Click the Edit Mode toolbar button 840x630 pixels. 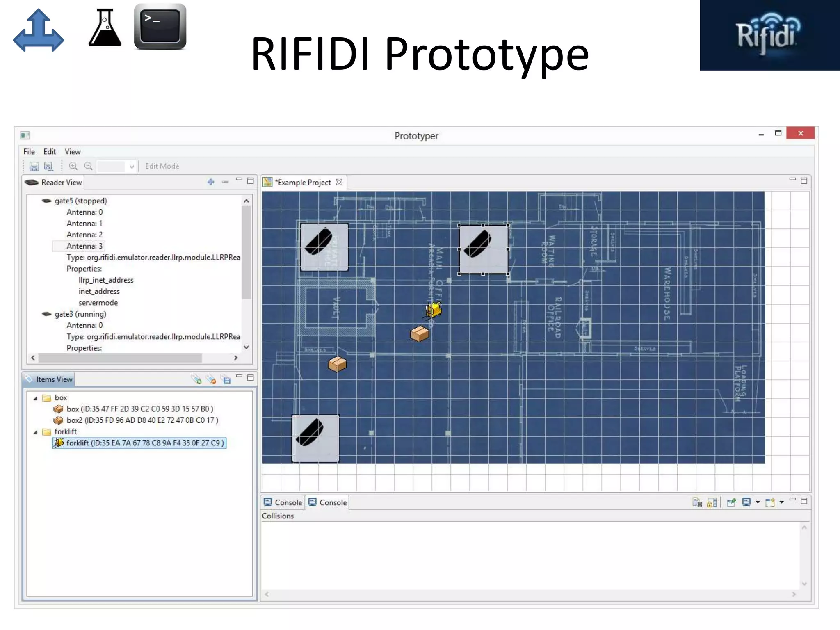[162, 166]
